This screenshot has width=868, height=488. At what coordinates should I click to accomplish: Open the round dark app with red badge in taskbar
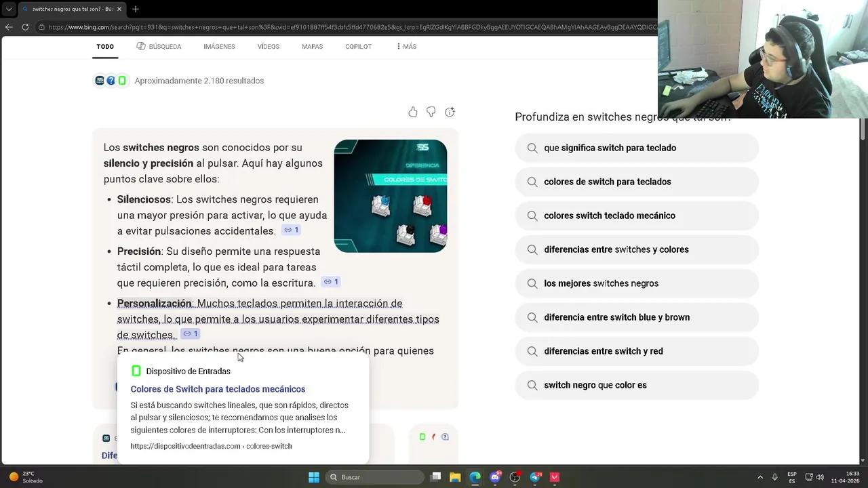point(515,477)
